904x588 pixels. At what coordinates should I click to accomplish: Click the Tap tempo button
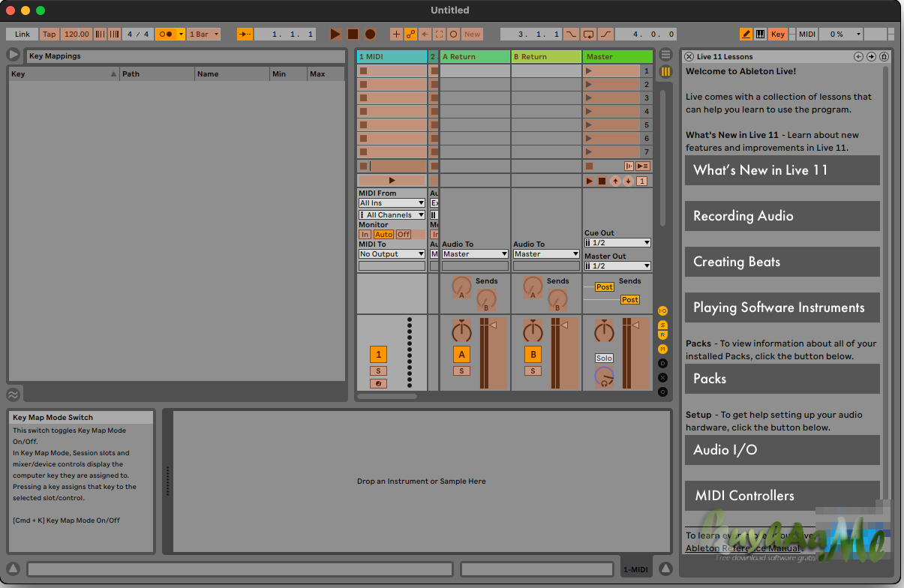[x=49, y=34]
